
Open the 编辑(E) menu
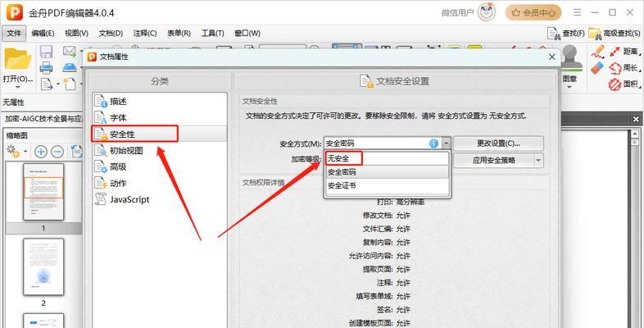(43, 34)
